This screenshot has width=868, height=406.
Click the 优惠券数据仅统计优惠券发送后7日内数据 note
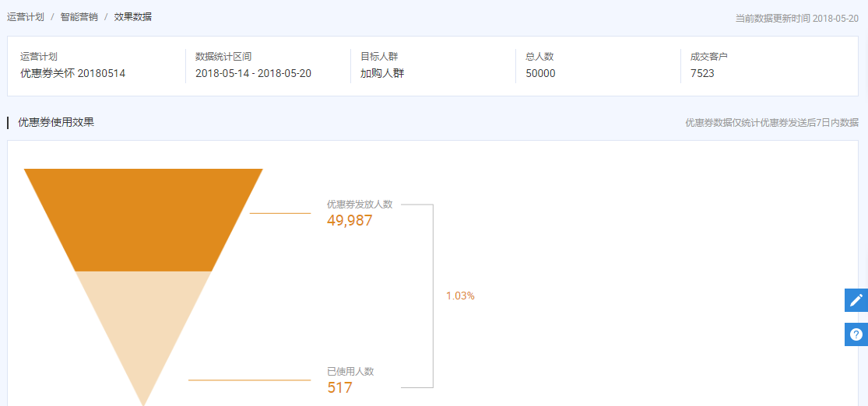point(771,122)
